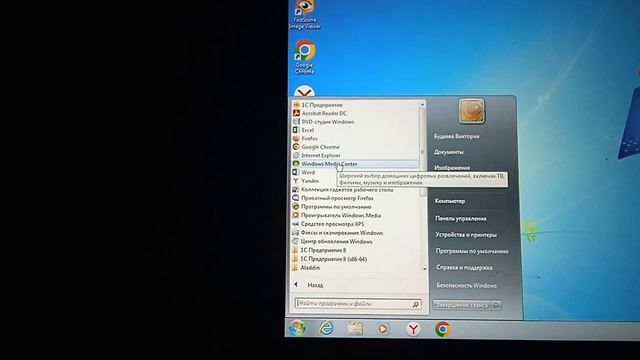Click the user account picture
640x360 pixels.
pyautogui.click(x=471, y=111)
